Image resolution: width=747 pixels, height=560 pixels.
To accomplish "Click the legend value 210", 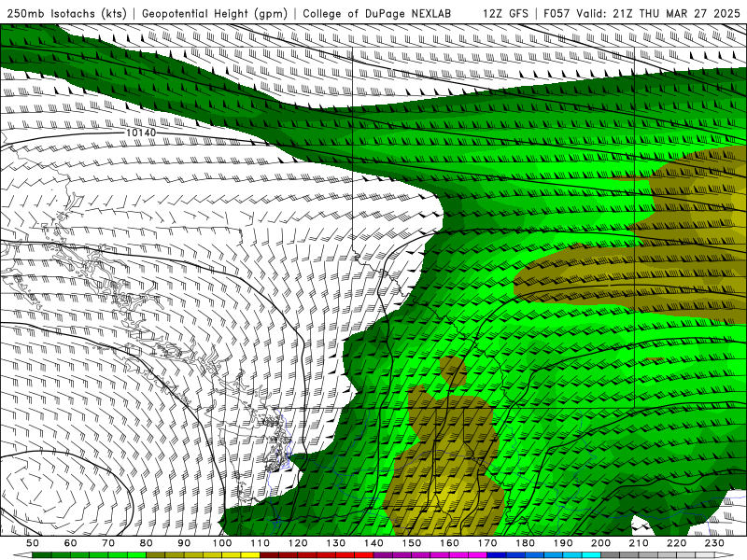I will 639,543.
